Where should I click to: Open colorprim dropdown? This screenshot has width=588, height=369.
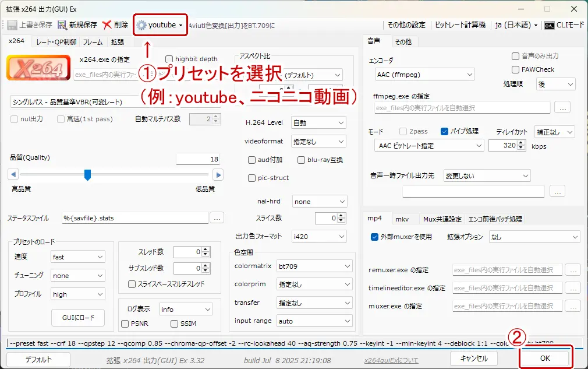point(314,284)
